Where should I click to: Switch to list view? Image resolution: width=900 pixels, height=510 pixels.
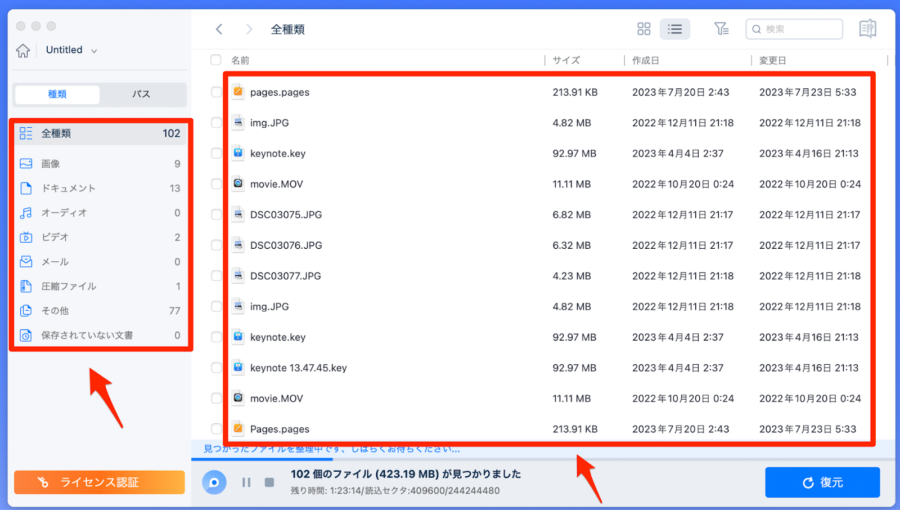point(674,29)
